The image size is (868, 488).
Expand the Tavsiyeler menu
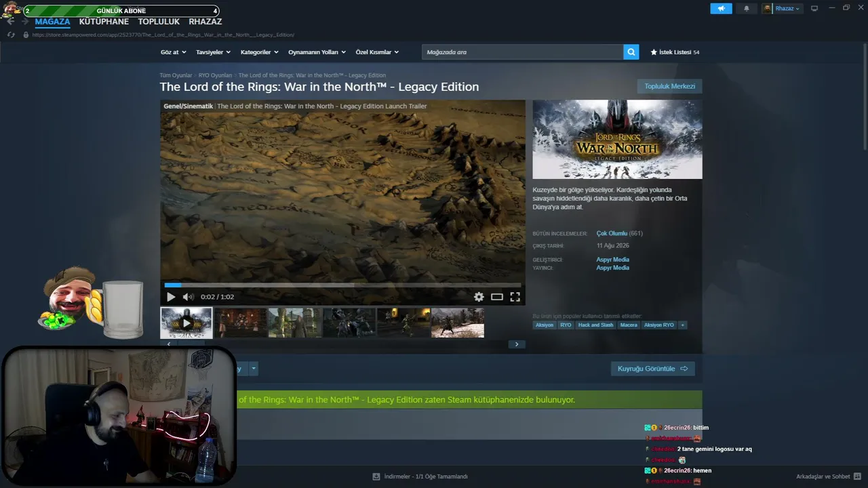click(213, 52)
